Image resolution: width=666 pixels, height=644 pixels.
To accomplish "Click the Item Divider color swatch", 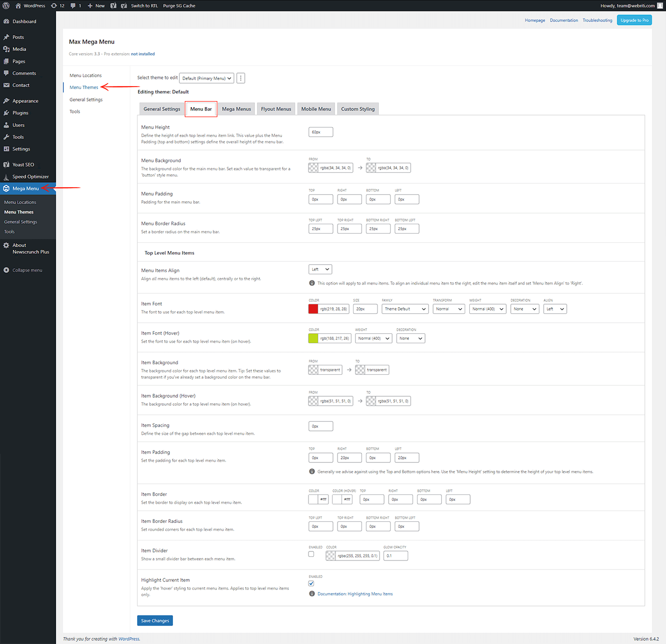I will coord(331,555).
